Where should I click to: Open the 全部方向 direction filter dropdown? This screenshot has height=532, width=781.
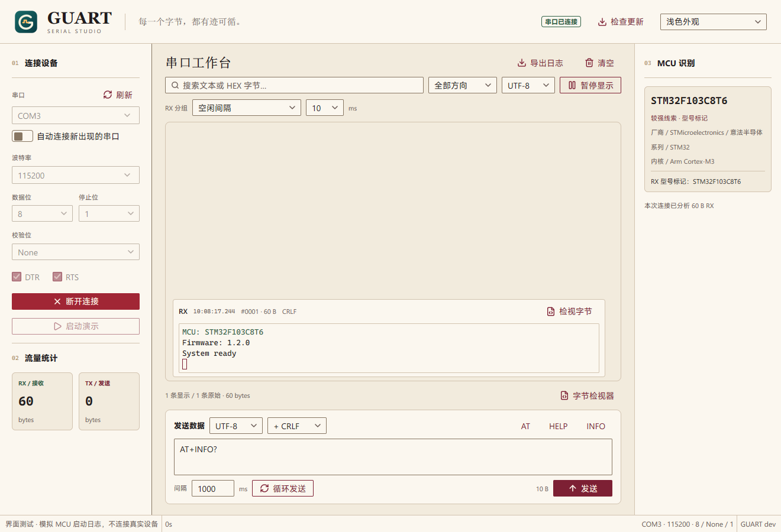(463, 85)
